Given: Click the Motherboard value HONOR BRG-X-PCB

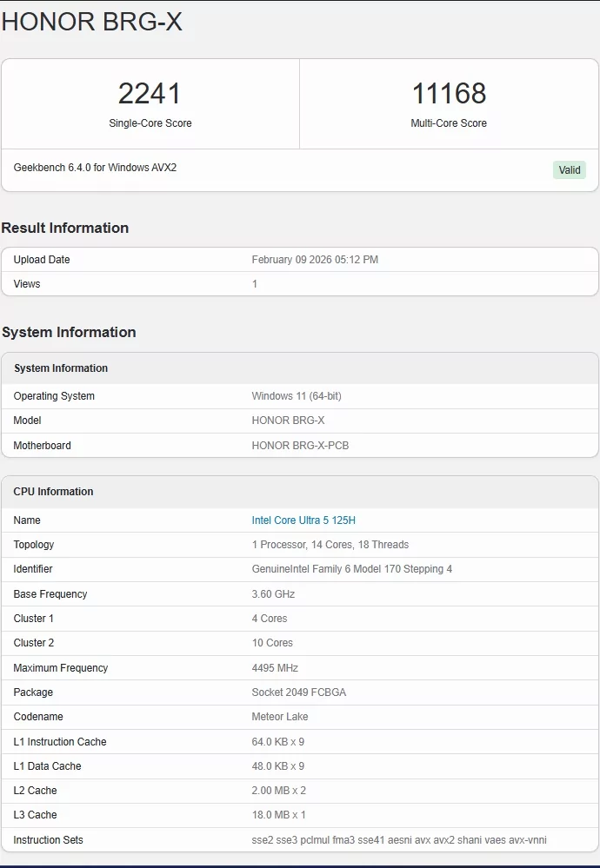Looking at the screenshot, I should (300, 446).
